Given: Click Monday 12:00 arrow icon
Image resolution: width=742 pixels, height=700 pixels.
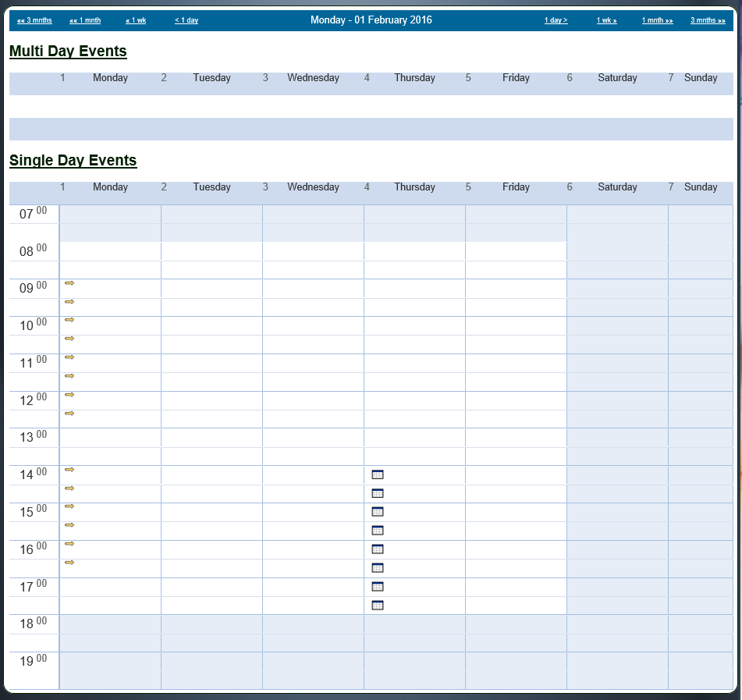Looking at the screenshot, I should click(69, 395).
